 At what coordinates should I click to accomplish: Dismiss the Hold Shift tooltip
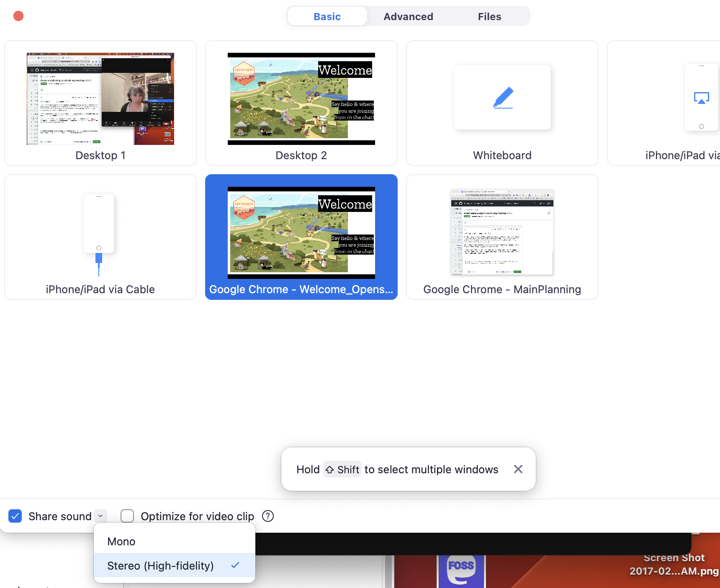point(518,469)
